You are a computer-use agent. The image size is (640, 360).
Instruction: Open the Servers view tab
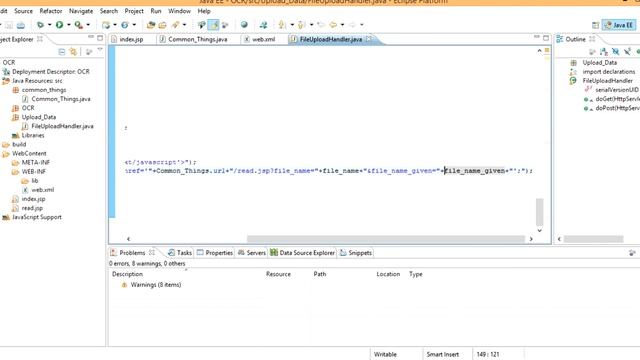(x=252, y=253)
